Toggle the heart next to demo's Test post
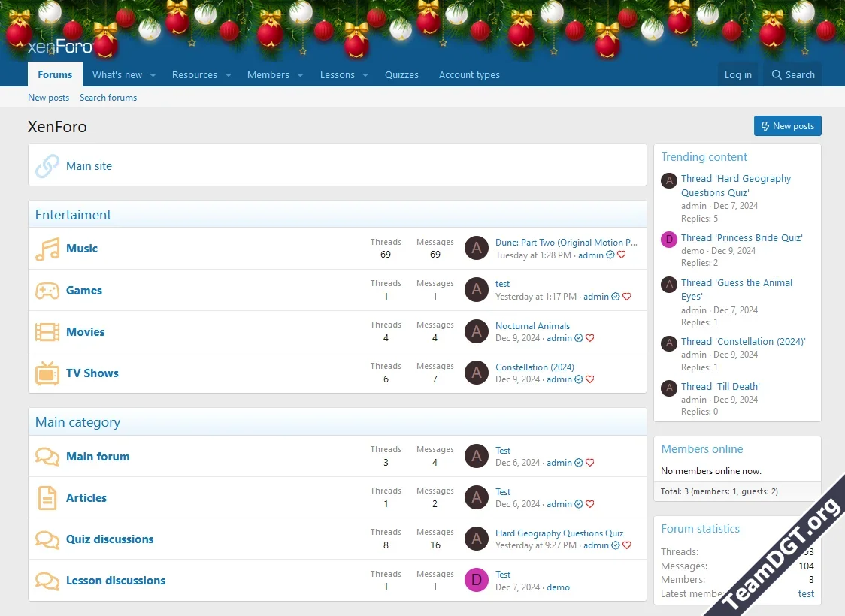 (x=577, y=587)
